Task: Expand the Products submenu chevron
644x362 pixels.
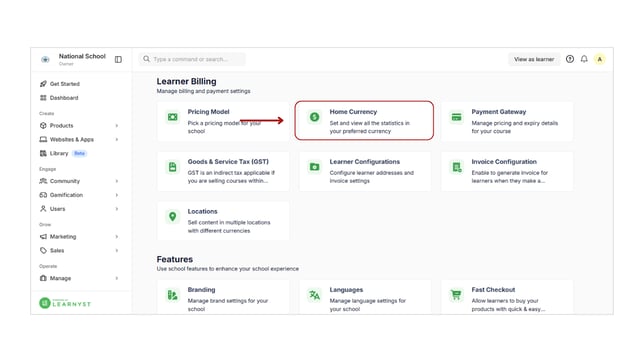Action: [117, 126]
